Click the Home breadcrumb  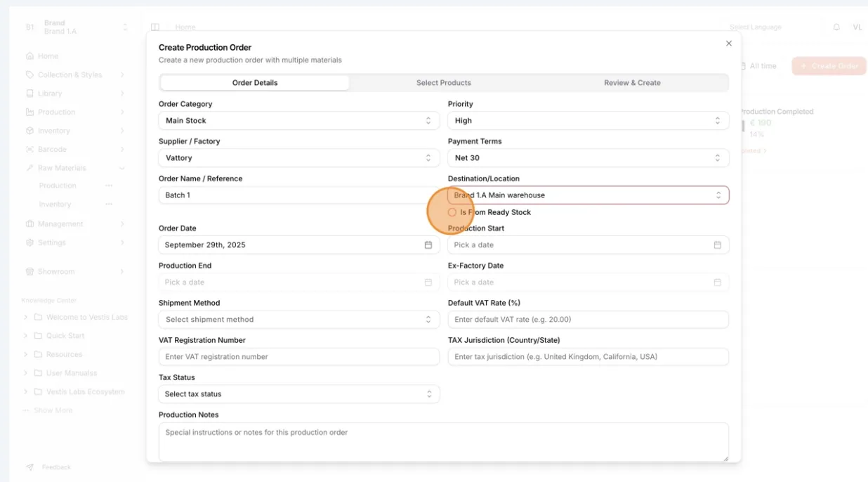tap(185, 27)
